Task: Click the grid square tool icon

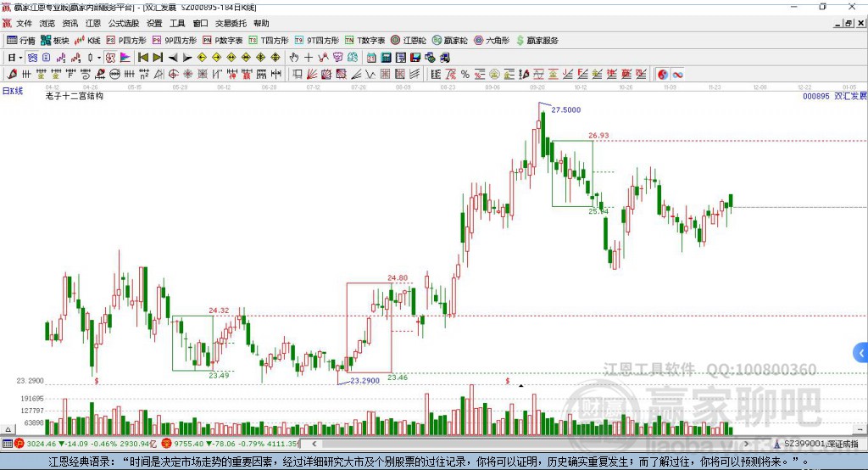Action: 386,75
